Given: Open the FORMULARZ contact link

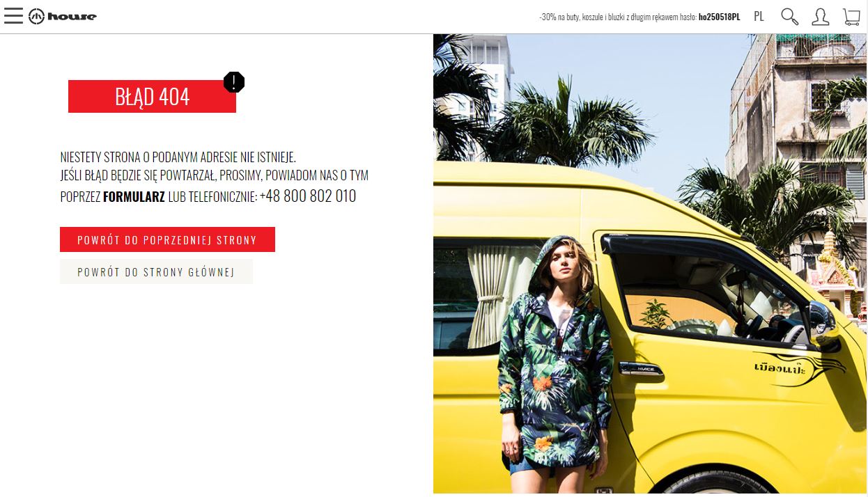Looking at the screenshot, I should click(134, 197).
